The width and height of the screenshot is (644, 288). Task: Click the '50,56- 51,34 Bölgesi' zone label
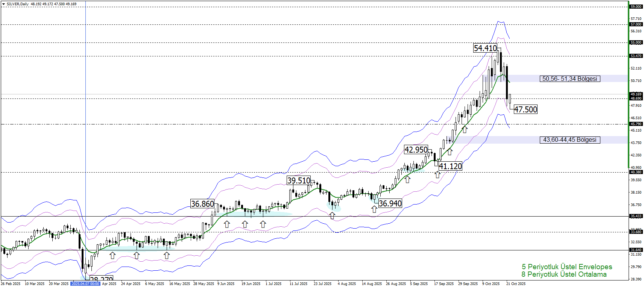pyautogui.click(x=570, y=79)
